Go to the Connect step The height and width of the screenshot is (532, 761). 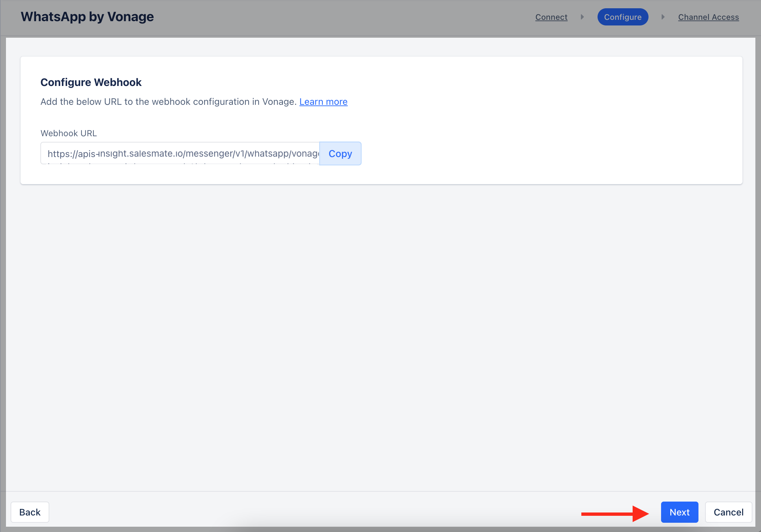click(551, 17)
